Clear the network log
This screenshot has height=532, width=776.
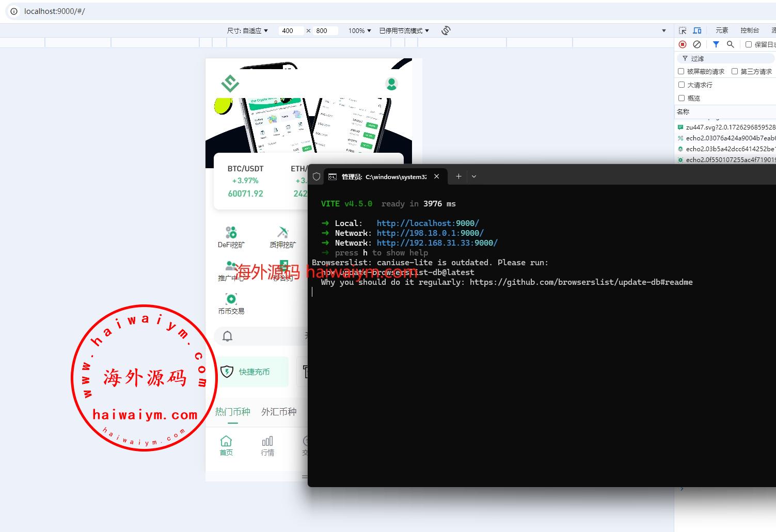[x=697, y=44]
